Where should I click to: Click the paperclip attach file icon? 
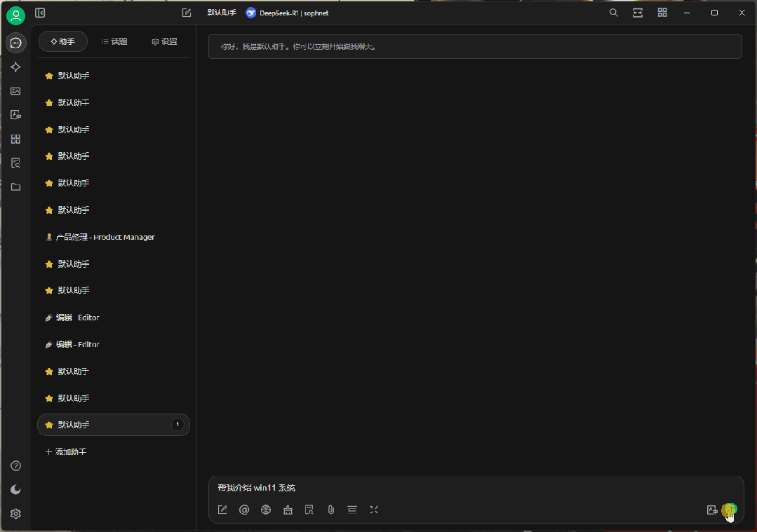330,510
